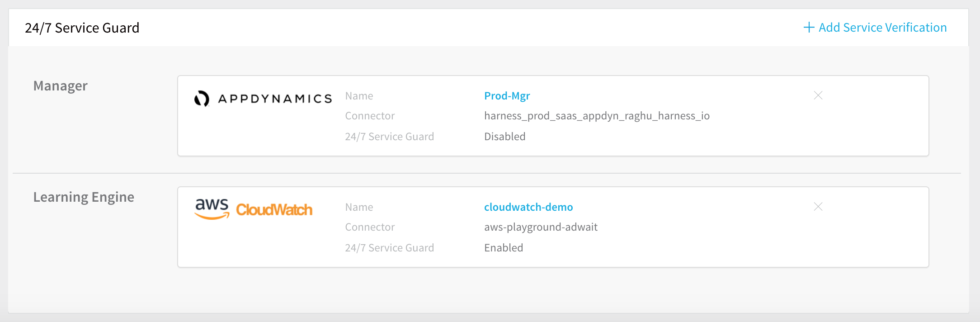Open the cloudwatch-demo verification link
The width and height of the screenshot is (980, 322).
[528, 207]
